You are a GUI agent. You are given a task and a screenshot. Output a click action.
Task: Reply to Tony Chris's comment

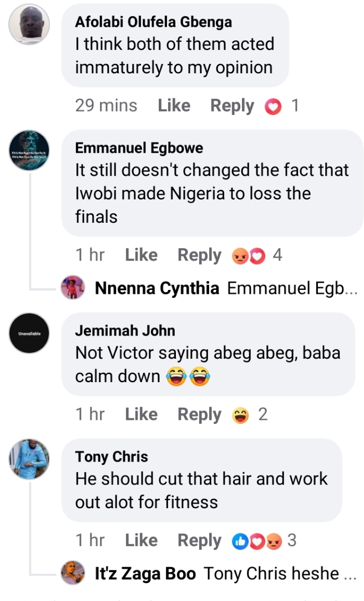199,540
